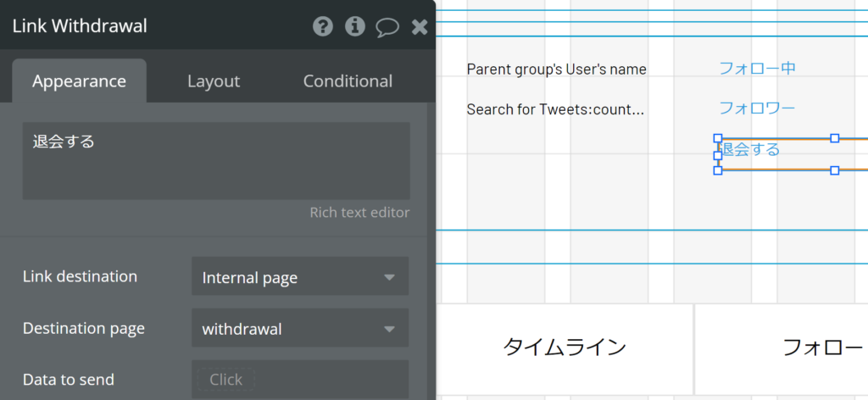Viewport: 868px width, 400px height.
Task: Open the element reference help icon
Action: pyautogui.click(x=323, y=26)
